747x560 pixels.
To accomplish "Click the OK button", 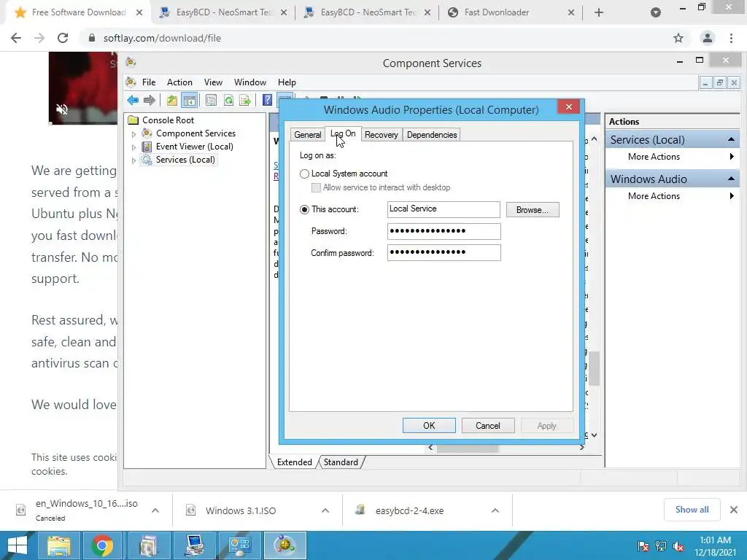I will pos(429,426).
